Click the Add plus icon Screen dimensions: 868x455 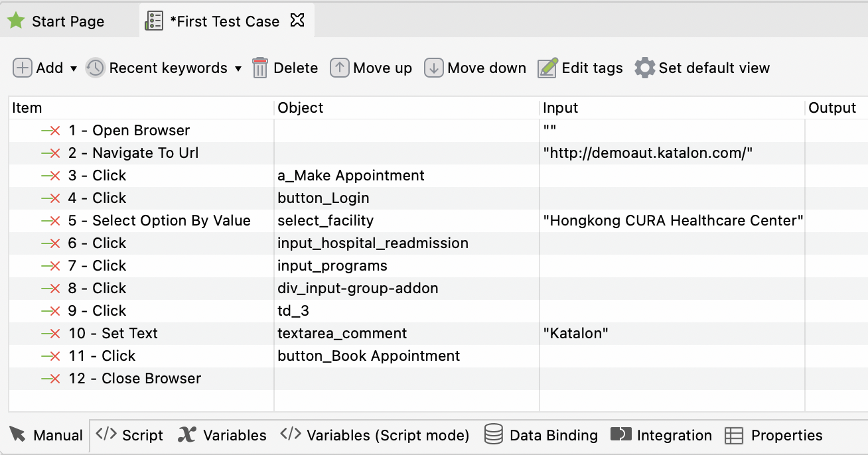pyautogui.click(x=23, y=68)
